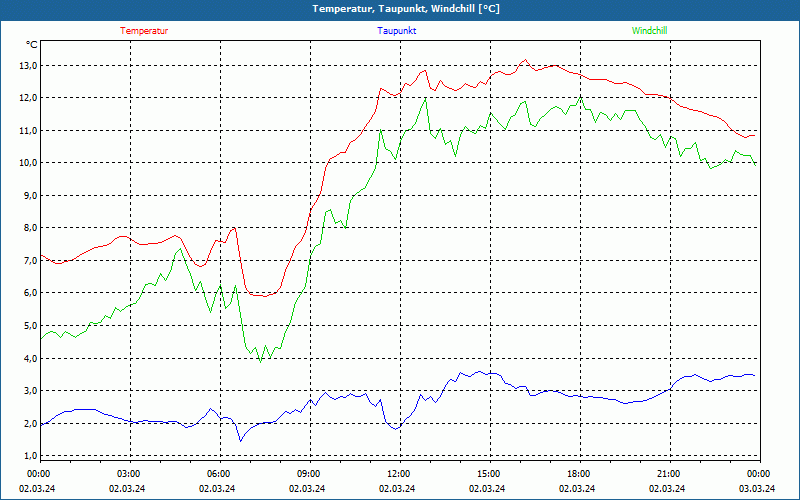Click the 03:00 time axis label
The width and height of the screenshot is (800, 500).
click(x=128, y=474)
